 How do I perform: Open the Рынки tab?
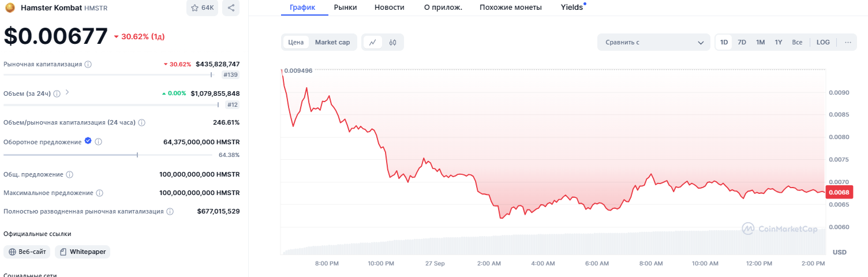pyautogui.click(x=345, y=8)
